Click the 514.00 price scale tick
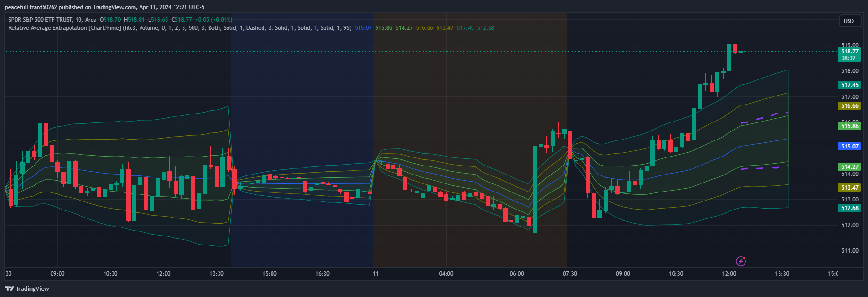Screen dimensions: 868x297 850,174
